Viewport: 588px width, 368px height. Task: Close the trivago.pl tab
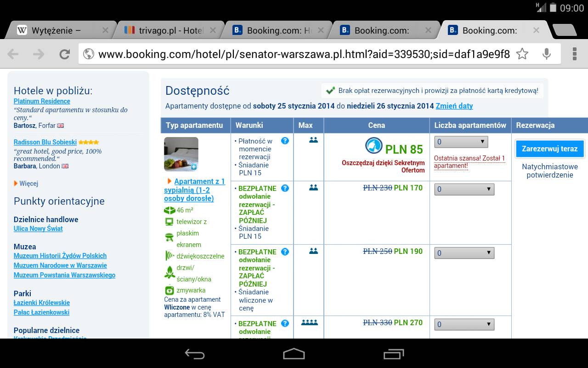point(213,30)
